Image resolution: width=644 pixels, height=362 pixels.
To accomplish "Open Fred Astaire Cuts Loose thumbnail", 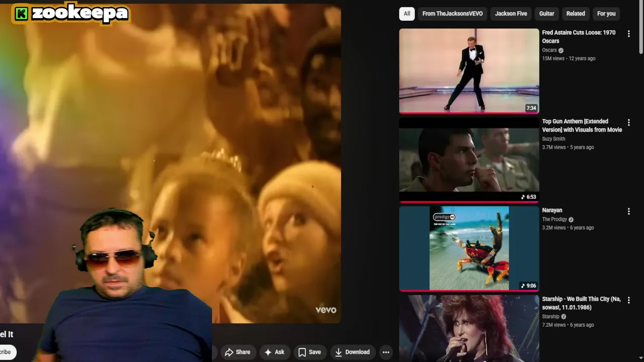I will click(x=469, y=71).
